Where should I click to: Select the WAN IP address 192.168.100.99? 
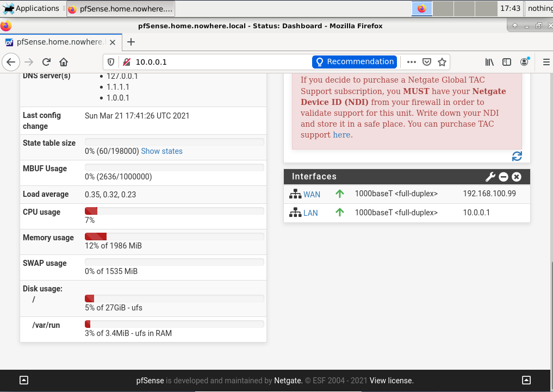tap(489, 194)
